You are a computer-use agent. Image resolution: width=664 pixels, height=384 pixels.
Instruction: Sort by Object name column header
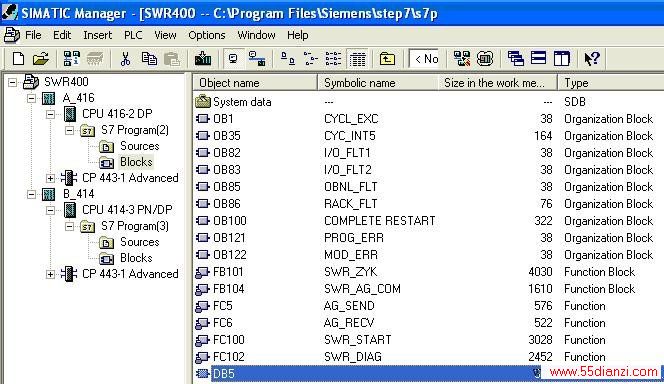[x=255, y=83]
